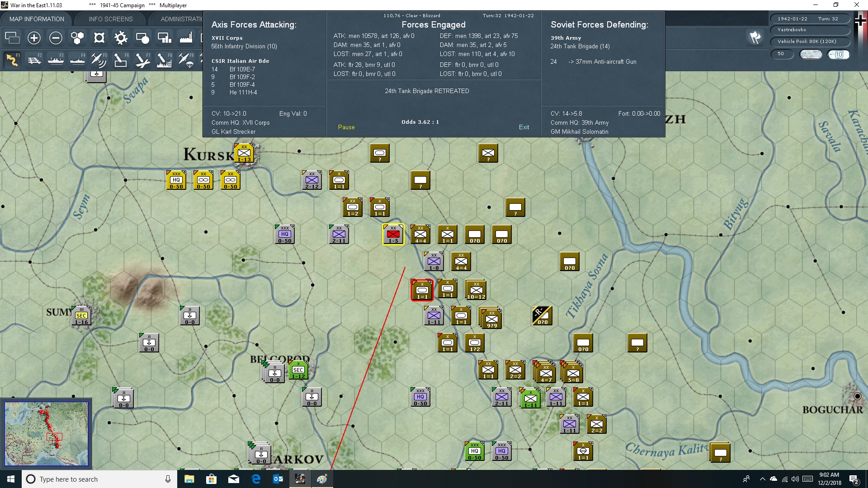Viewport: 868px width, 488px height.
Task: Select the green SEC 1-12 unit at Belgorod
Action: pos(298,370)
